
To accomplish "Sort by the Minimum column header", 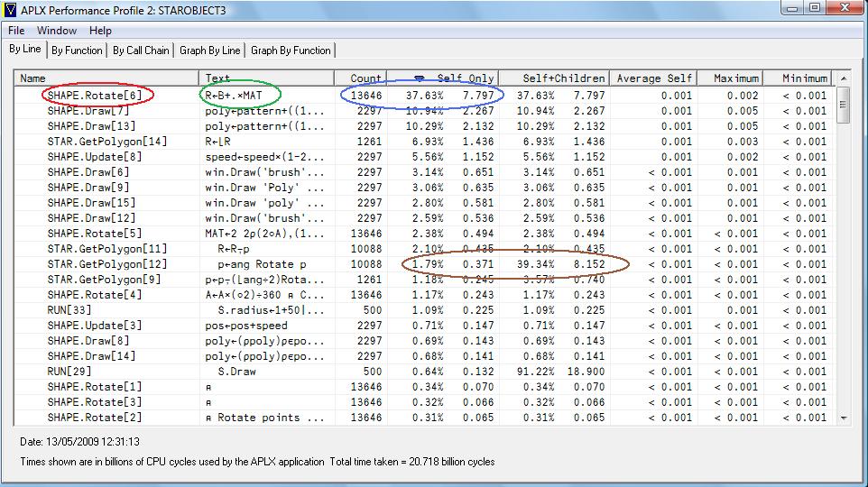I will [799, 78].
